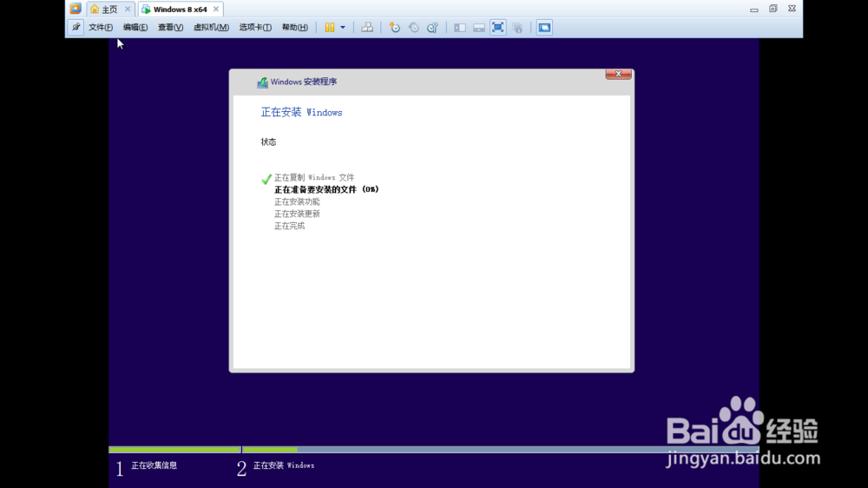Image resolution: width=868 pixels, height=488 pixels.
Task: Open the 虚拟机(M) menu
Action: click(211, 27)
